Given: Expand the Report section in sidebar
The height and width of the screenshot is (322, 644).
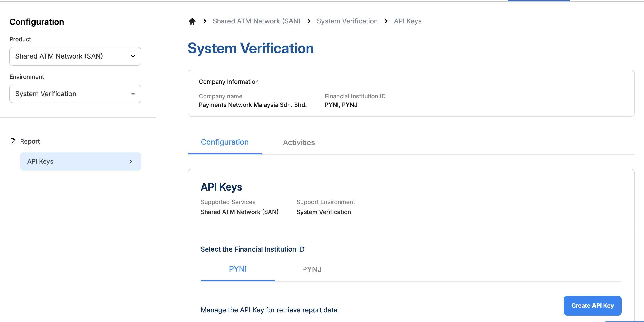Looking at the screenshot, I should pos(30,141).
